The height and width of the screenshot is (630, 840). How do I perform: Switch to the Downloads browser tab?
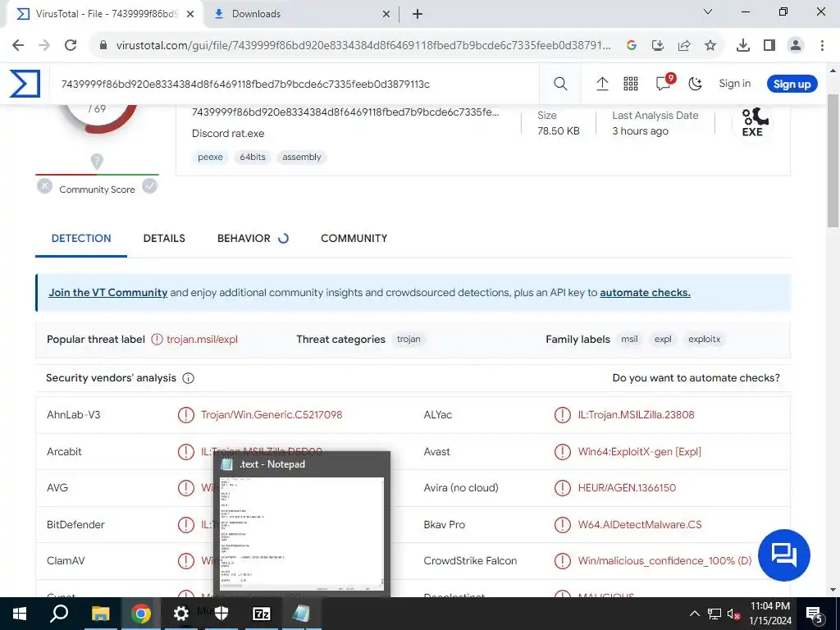(301, 14)
